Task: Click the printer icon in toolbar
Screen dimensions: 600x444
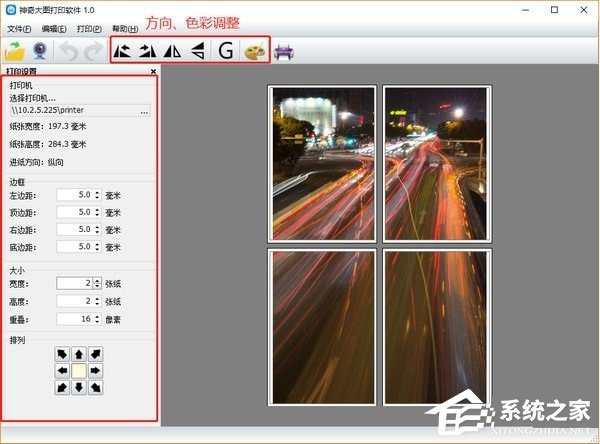Action: (x=285, y=50)
